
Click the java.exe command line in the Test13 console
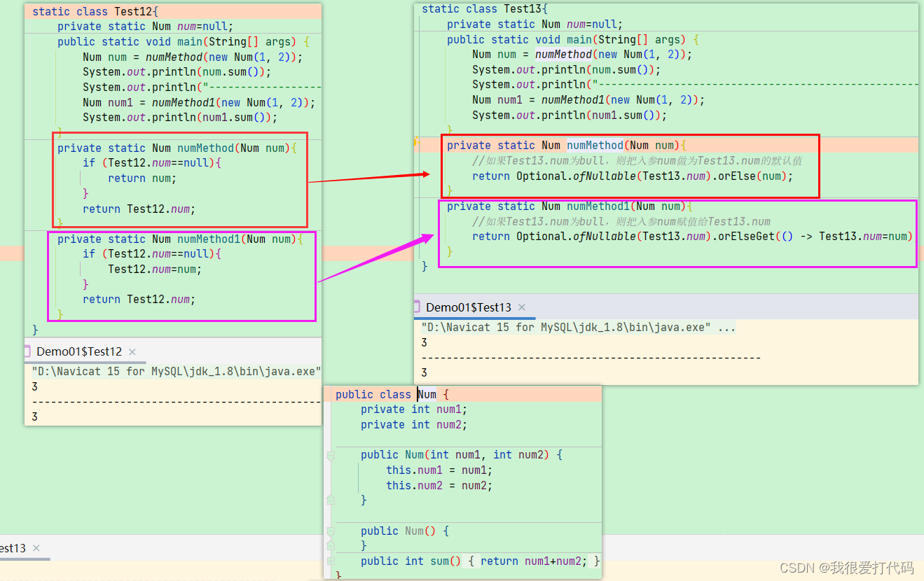[579, 327]
